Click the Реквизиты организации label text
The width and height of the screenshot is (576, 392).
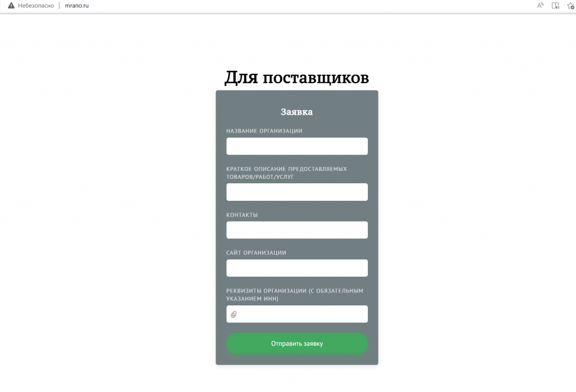(295, 295)
